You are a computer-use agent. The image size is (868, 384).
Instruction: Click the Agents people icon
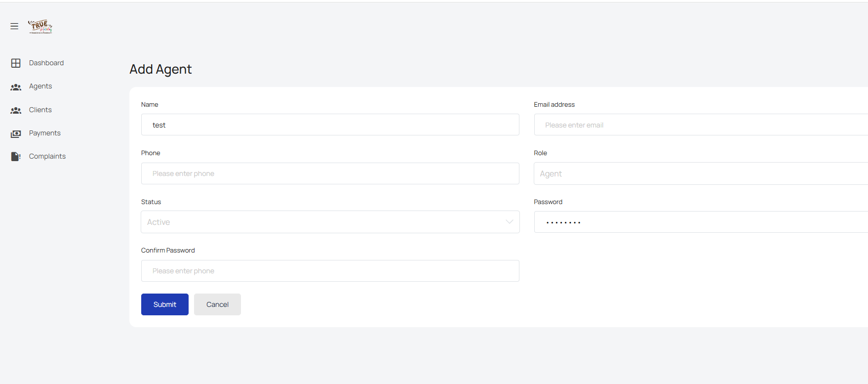point(16,87)
